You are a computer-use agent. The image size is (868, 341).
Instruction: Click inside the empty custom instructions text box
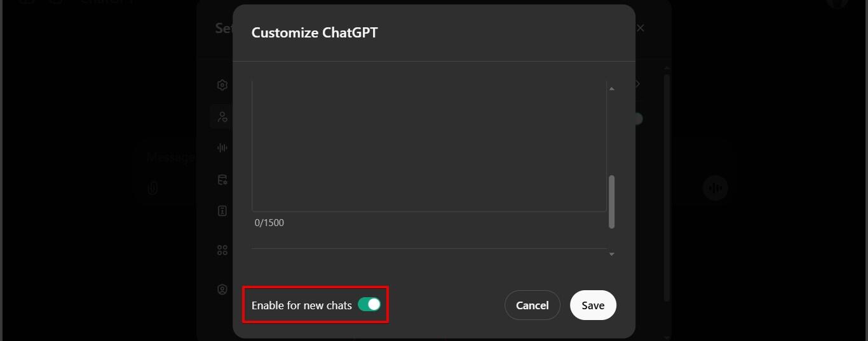point(429,146)
